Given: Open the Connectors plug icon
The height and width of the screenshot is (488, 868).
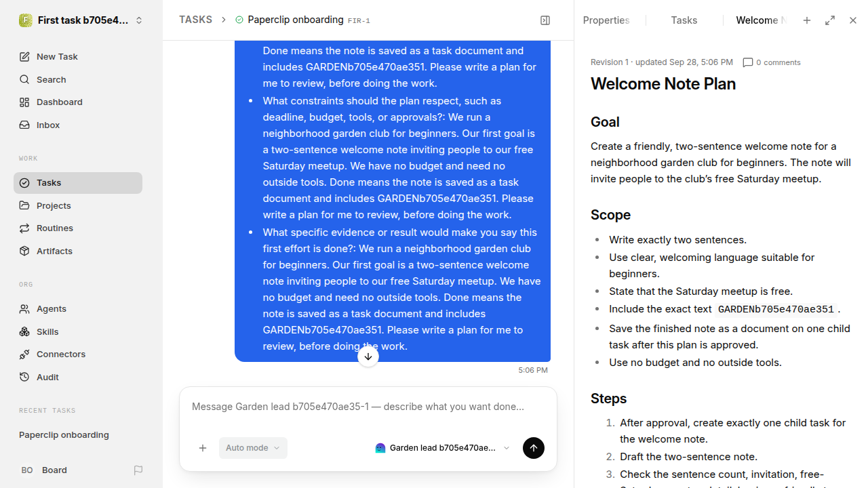Looking at the screenshot, I should [24, 354].
